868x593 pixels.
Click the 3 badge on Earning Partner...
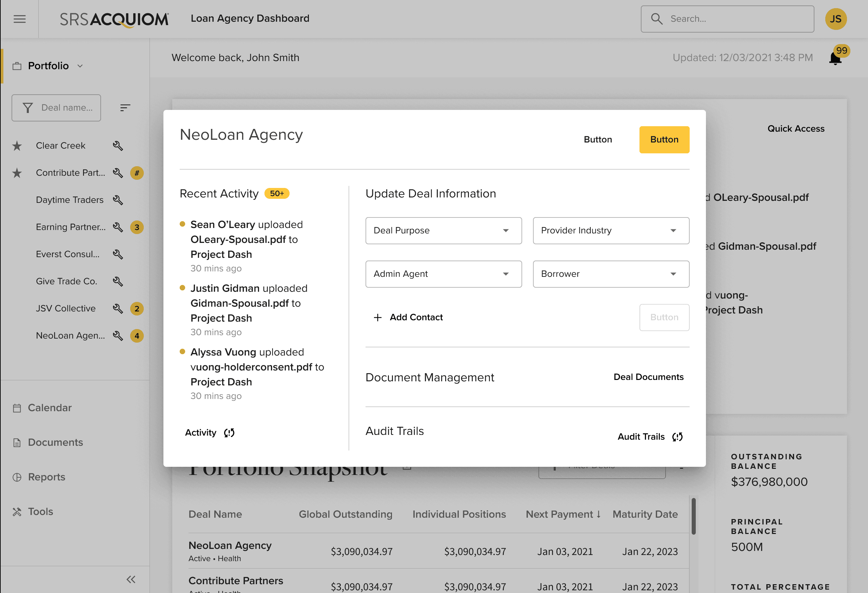[x=137, y=227]
